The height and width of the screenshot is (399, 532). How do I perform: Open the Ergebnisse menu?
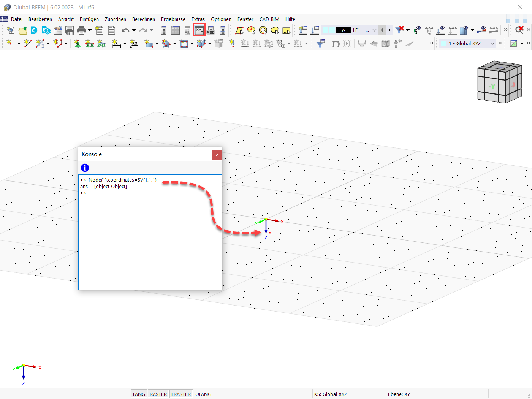click(173, 19)
